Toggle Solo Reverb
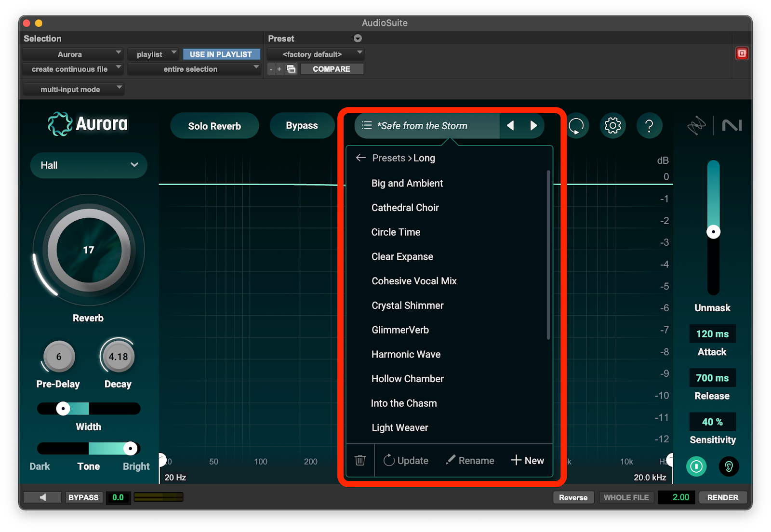Screen dimensions: 771x532 (x=214, y=126)
